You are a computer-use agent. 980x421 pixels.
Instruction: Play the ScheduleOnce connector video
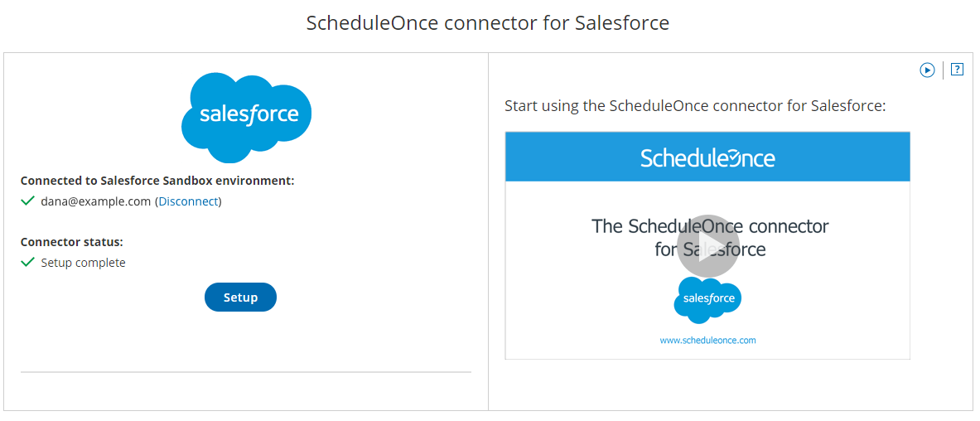707,246
